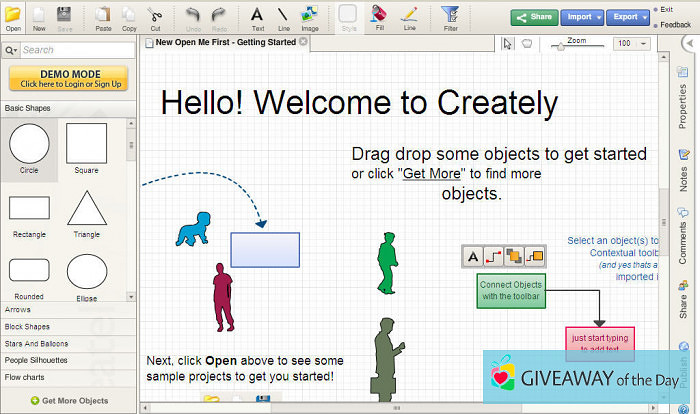Image resolution: width=700 pixels, height=414 pixels.
Task: Click the green Share button
Action: pyautogui.click(x=534, y=17)
